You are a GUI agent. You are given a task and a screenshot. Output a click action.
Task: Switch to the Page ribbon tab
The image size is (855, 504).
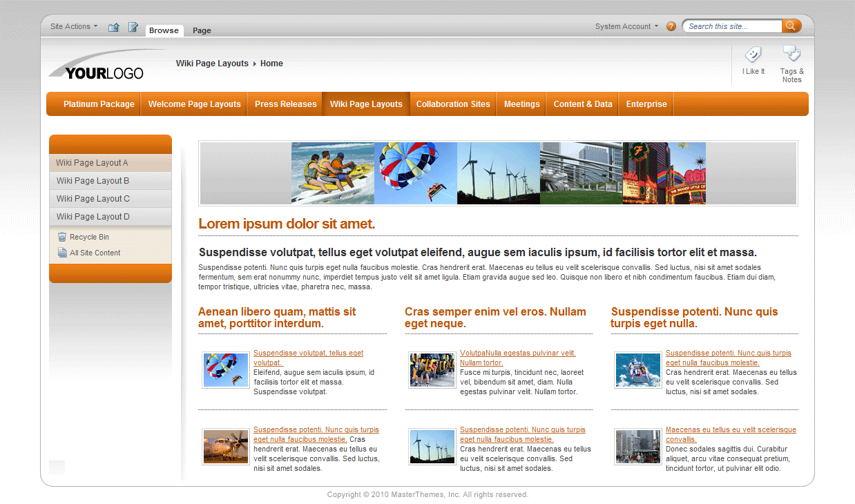tap(201, 30)
